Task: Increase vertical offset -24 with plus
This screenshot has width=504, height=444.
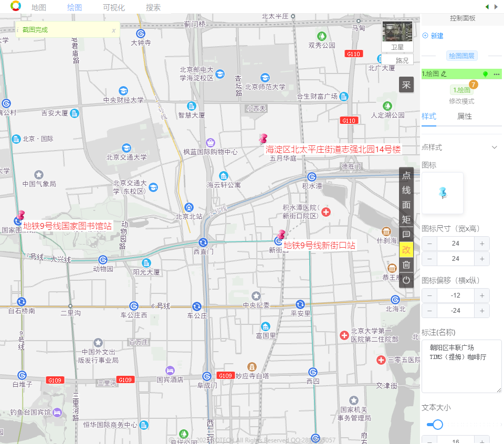Action: click(x=482, y=311)
